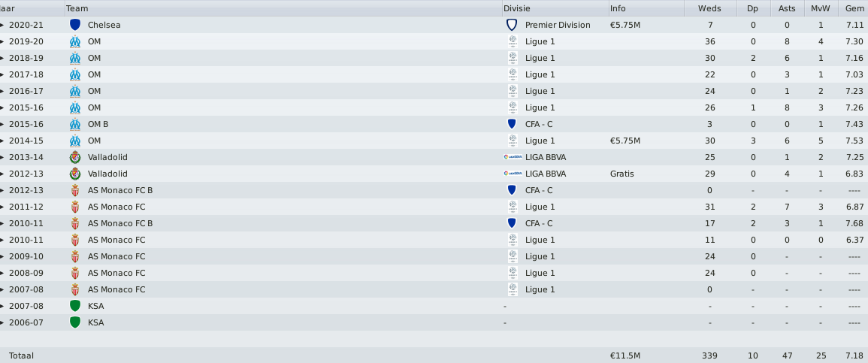
Task: Expand the 2010-11 AS Monaco FC B row
Action: pyautogui.click(x=2, y=223)
